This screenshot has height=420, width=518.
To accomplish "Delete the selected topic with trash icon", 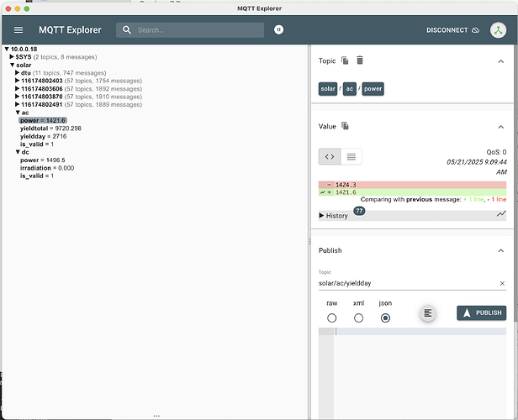I will [x=360, y=60].
